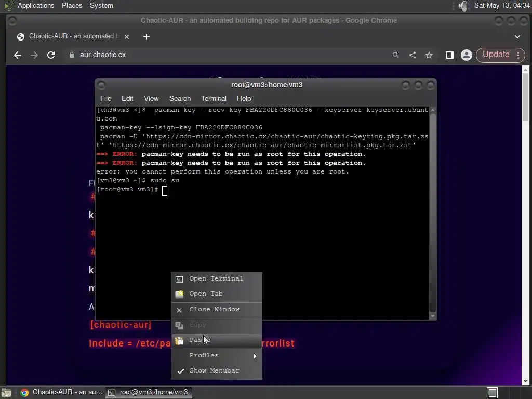Choose Open Tab from context menu
Screen dimensions: 532x399
(x=217, y=294)
